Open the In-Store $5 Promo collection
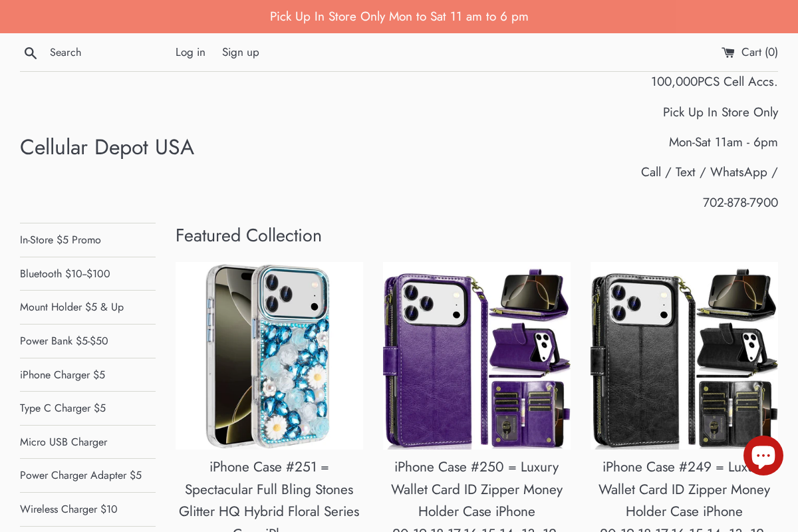The width and height of the screenshot is (798, 532). pos(61,240)
